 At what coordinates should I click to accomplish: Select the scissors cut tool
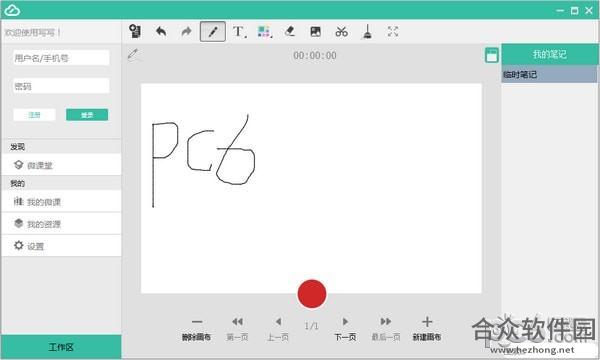coord(341,31)
